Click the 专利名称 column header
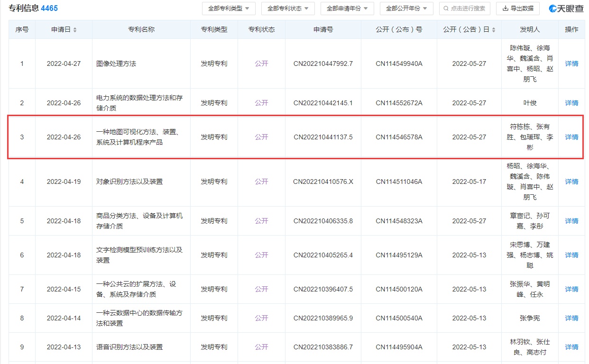 point(141,29)
